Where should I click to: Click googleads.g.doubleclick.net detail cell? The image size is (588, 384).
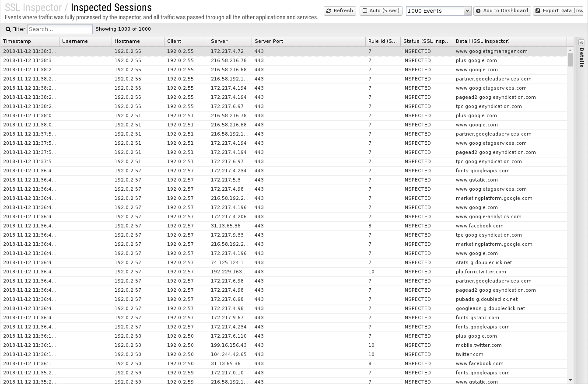click(490, 308)
